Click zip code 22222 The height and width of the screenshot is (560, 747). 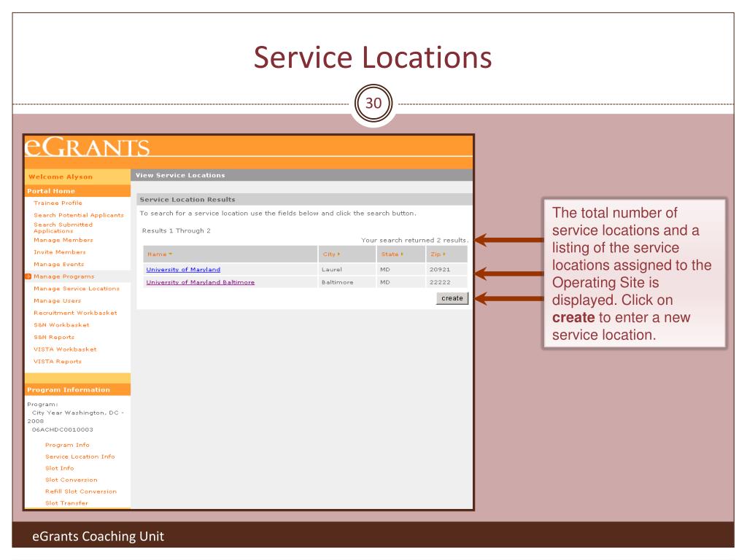point(440,282)
